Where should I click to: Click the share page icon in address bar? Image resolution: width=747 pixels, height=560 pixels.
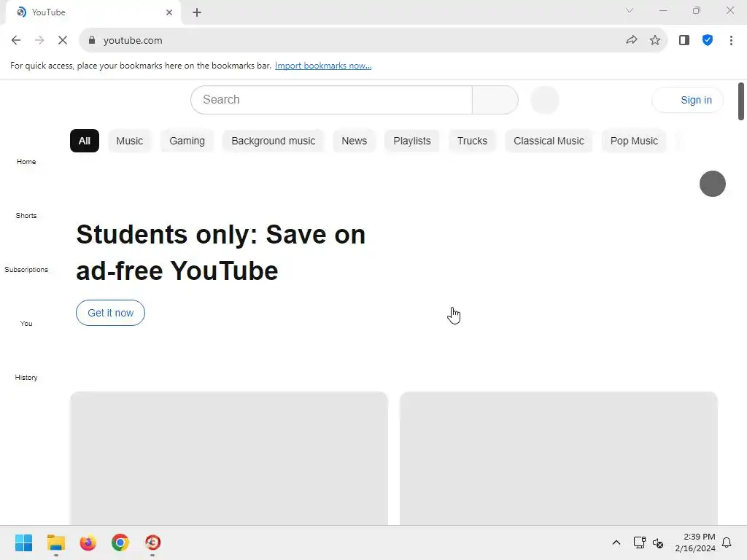coord(631,41)
